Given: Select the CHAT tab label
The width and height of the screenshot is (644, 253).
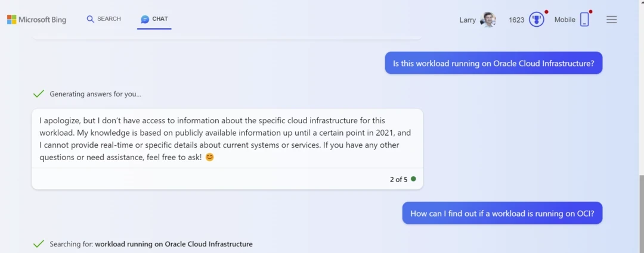Looking at the screenshot, I should pyautogui.click(x=160, y=19).
